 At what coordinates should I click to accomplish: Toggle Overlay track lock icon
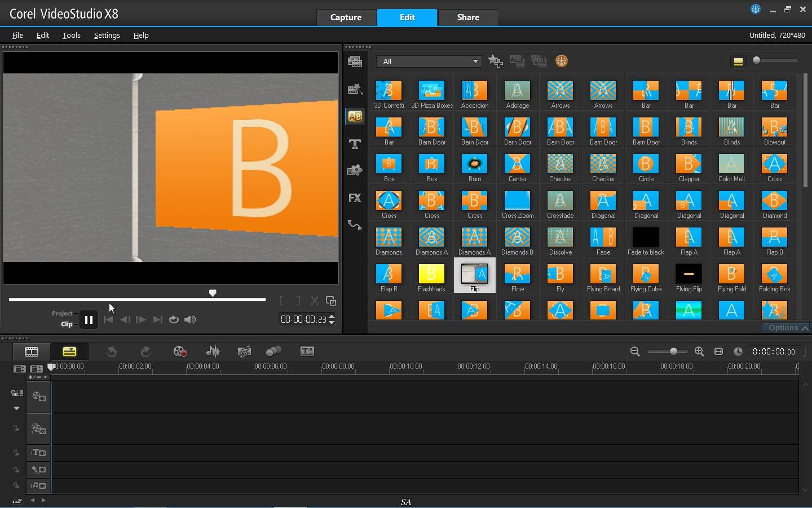coord(16,428)
